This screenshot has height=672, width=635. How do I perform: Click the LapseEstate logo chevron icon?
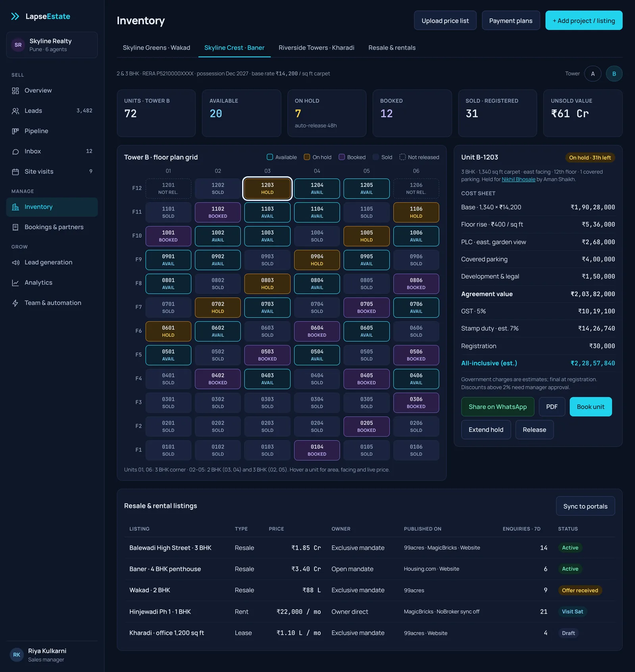pyautogui.click(x=15, y=16)
